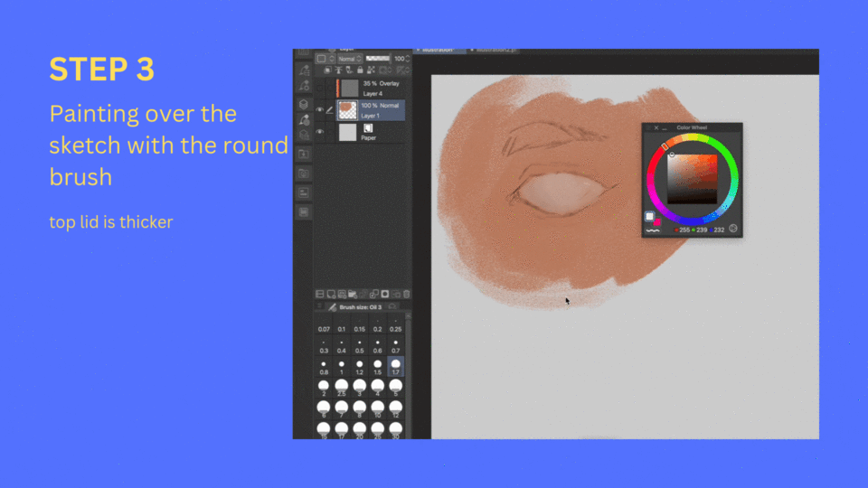This screenshot has height=488, width=868.
Task: Click the Paper layer name
Action: [369, 137]
